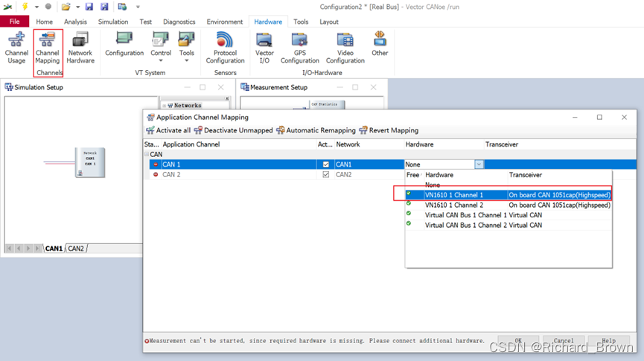Click the stop measurement circle icon

pyautogui.click(x=48, y=7)
